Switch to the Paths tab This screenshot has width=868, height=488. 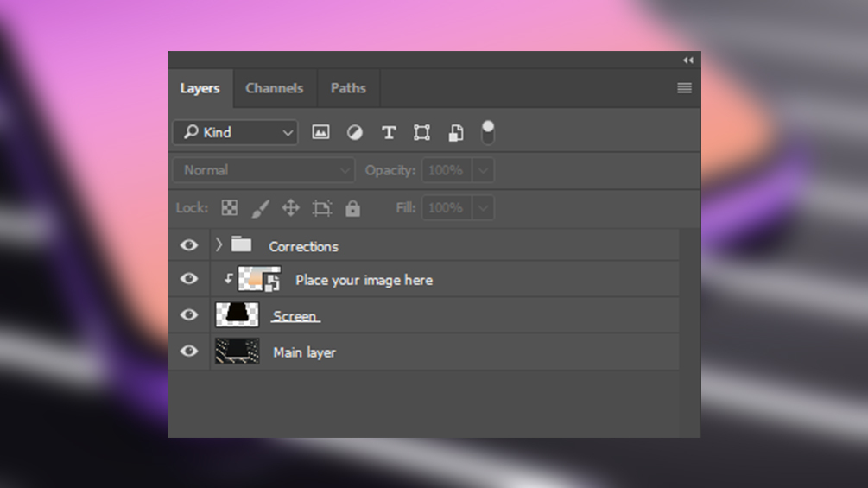point(348,88)
